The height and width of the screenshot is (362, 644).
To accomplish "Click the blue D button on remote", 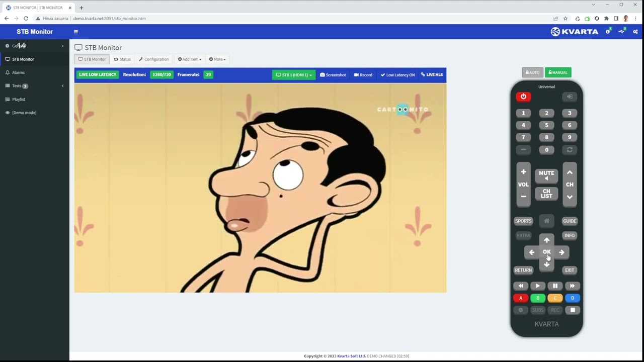I will tap(572, 298).
